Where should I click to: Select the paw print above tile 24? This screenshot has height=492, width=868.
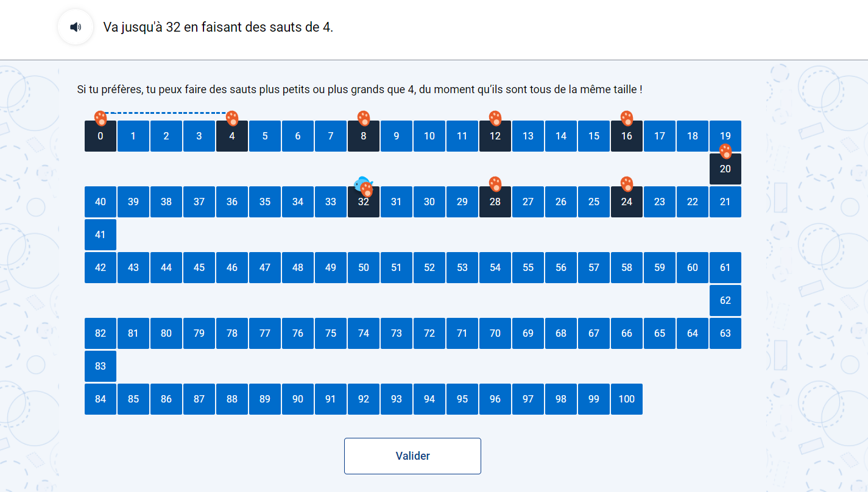pyautogui.click(x=627, y=184)
